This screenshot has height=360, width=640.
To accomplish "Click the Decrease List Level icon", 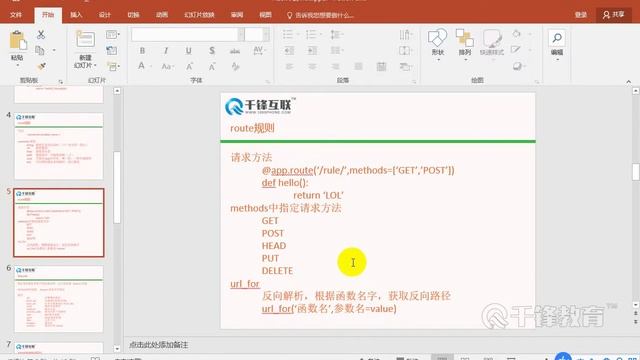I will point(289,51).
